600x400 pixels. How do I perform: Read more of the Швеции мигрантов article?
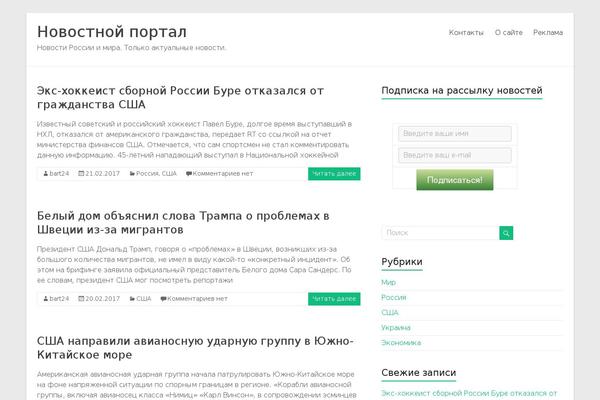(x=334, y=299)
